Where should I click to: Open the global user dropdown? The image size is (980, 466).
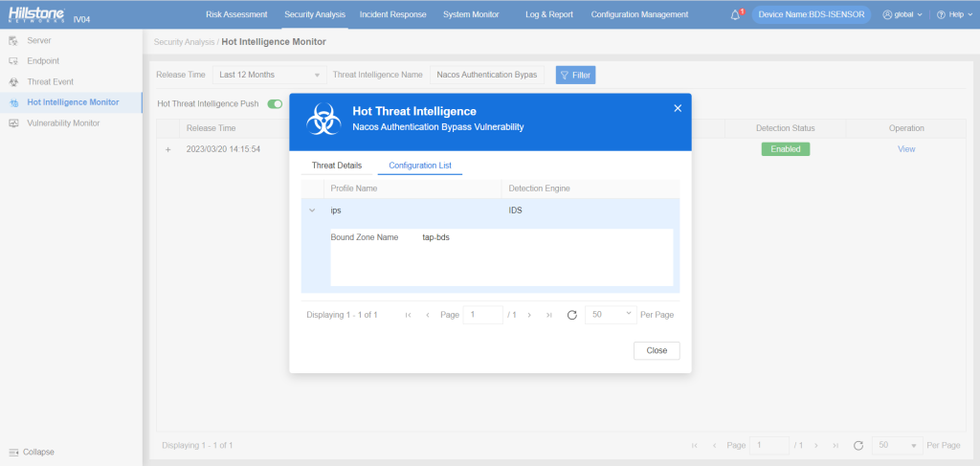902,15
